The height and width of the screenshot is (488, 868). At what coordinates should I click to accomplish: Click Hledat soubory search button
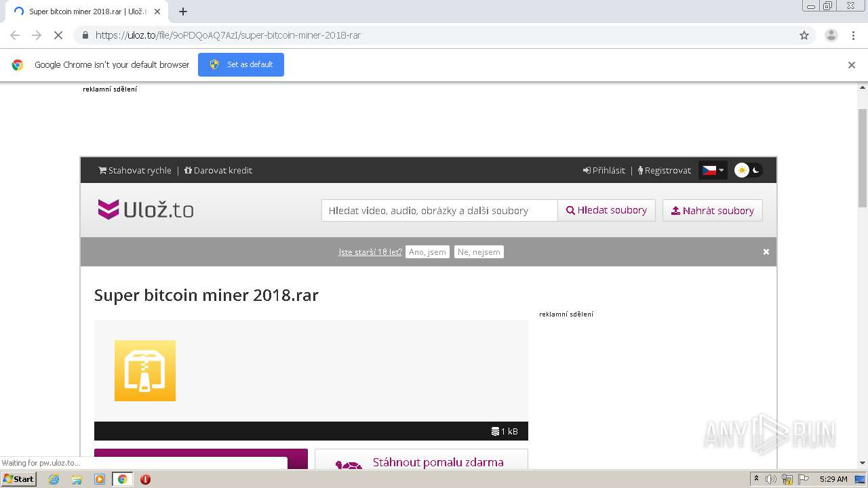click(x=607, y=210)
